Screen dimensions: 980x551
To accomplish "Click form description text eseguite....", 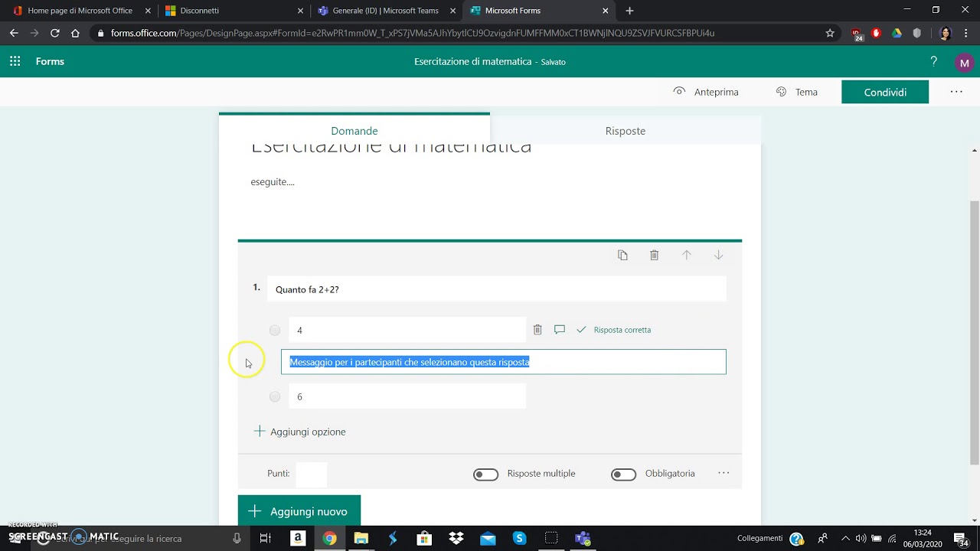I will coord(273,182).
